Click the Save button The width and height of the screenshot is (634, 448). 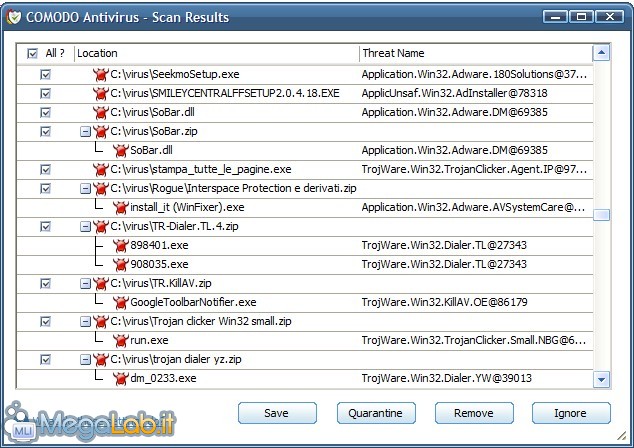click(x=277, y=413)
